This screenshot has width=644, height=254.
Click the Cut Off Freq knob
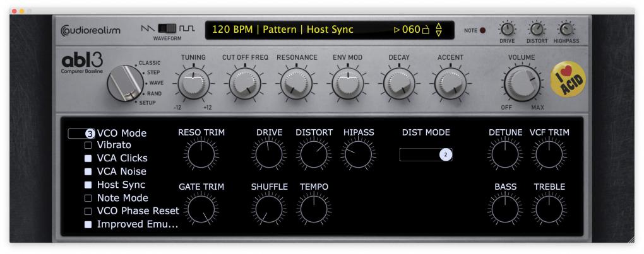pos(245,84)
